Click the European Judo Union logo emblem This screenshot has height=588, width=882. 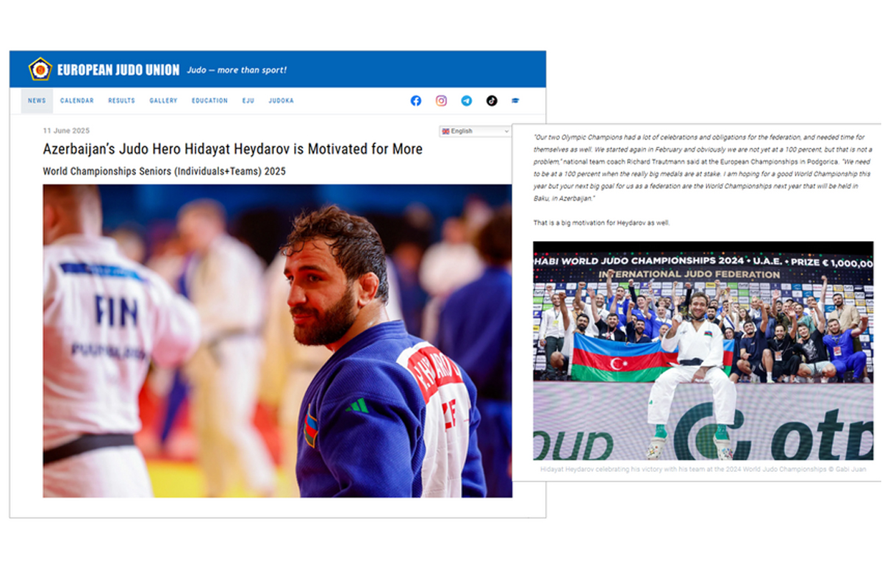[40, 69]
